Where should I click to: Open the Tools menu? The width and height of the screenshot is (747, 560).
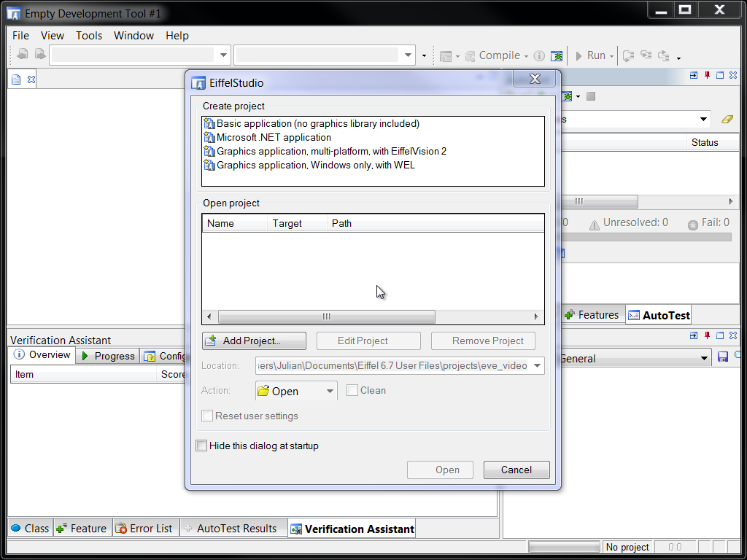[x=89, y=36]
